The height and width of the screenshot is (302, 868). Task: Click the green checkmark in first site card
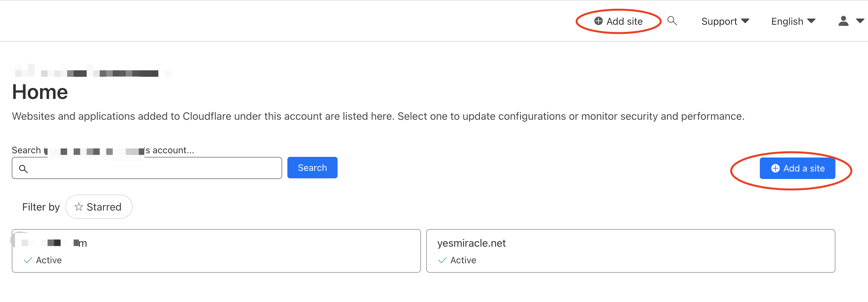coord(28,260)
